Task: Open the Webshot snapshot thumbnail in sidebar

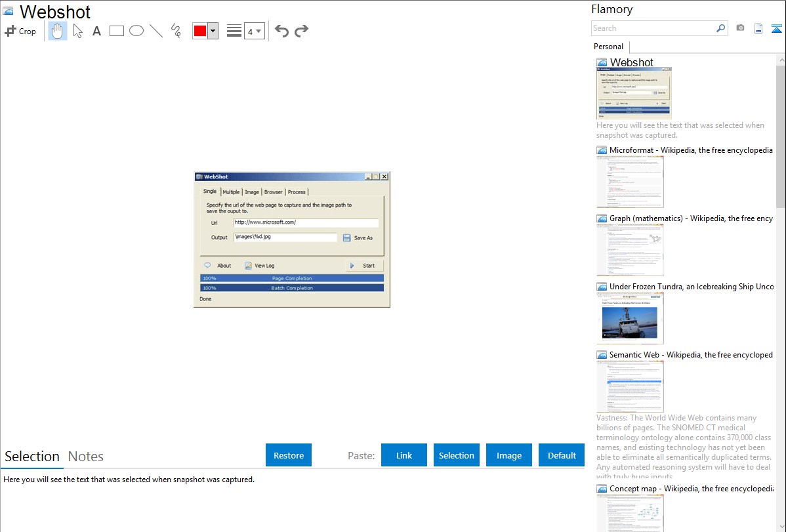Action: pos(634,93)
